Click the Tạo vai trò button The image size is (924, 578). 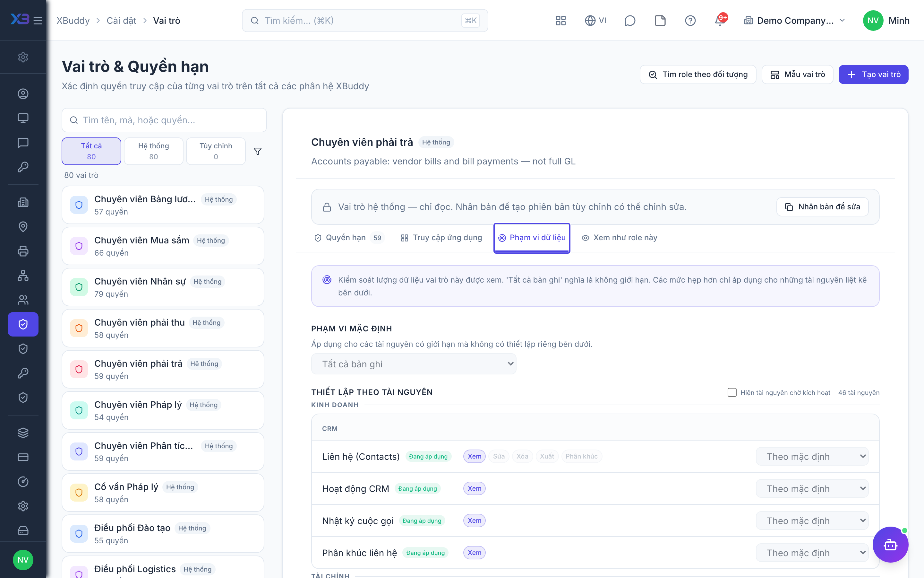point(873,74)
